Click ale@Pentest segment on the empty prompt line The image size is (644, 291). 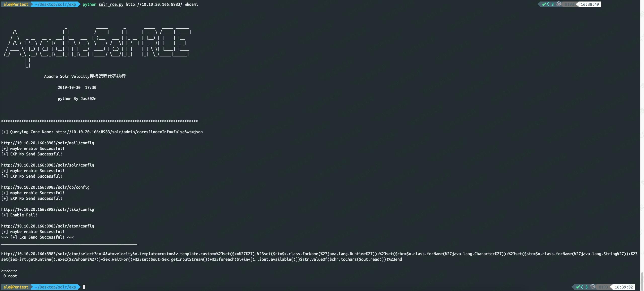coord(16,287)
